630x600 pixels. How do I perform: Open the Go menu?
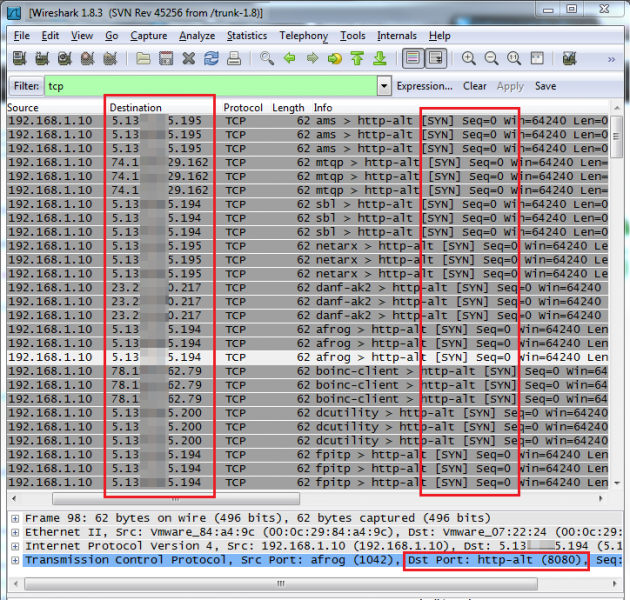click(112, 36)
